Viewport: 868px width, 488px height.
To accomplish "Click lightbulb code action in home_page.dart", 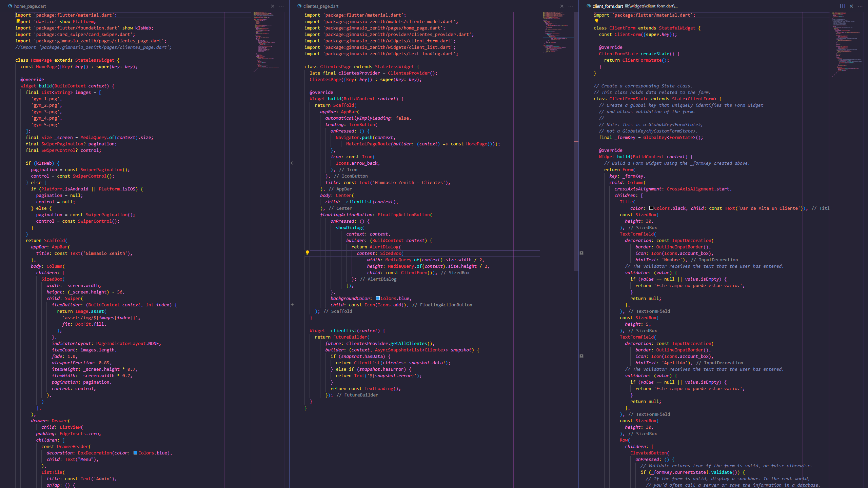I will click(18, 21).
